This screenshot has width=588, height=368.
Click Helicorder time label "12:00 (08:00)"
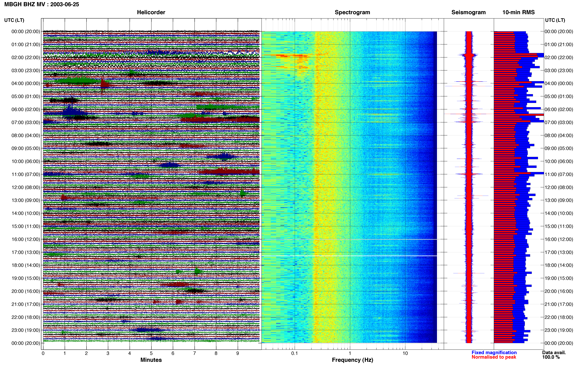(x=26, y=187)
